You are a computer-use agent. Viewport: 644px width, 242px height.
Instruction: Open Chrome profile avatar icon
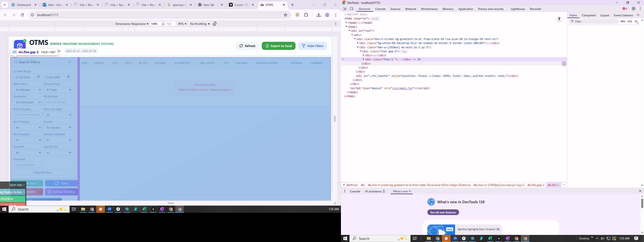point(327,15)
